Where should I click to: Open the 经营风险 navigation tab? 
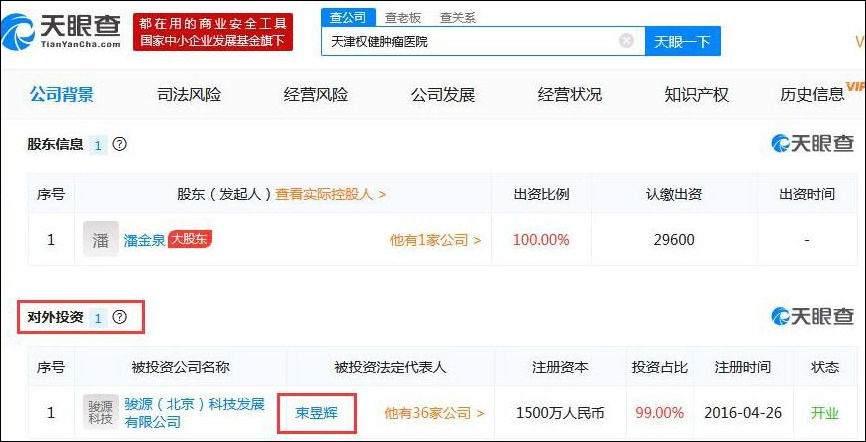pyautogui.click(x=316, y=94)
